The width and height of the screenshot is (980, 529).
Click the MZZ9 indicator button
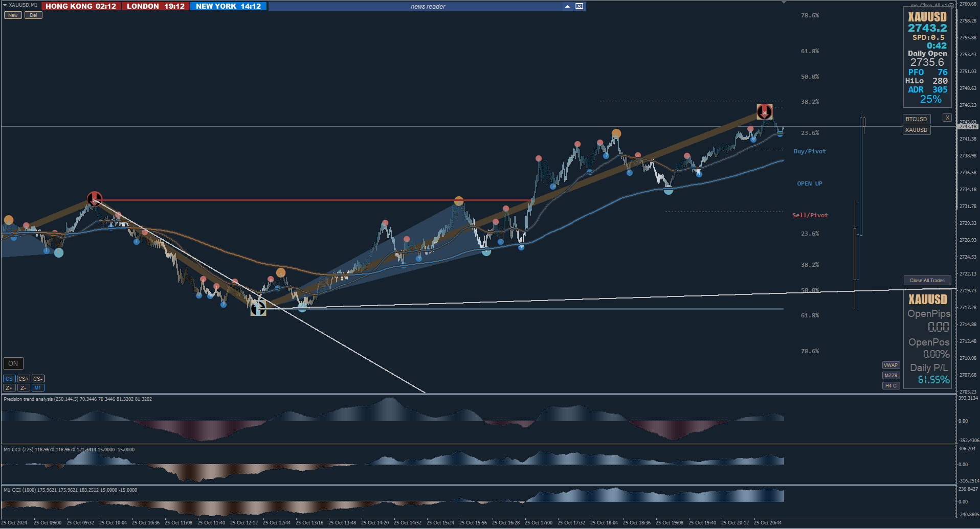coord(891,375)
